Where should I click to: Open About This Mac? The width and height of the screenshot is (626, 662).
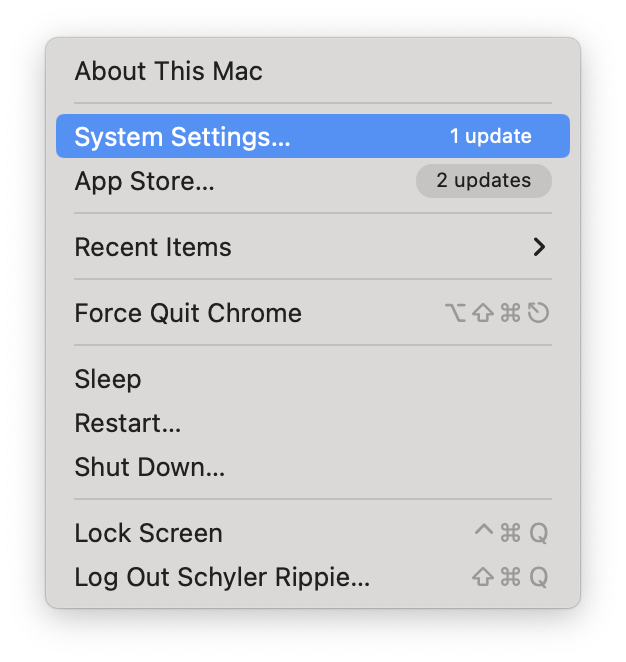tap(168, 71)
